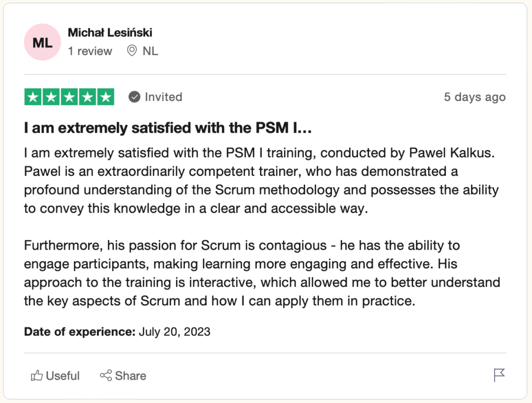Open Michał Lesiński's reviewer profile
The width and height of the screenshot is (532, 403).
[110, 33]
